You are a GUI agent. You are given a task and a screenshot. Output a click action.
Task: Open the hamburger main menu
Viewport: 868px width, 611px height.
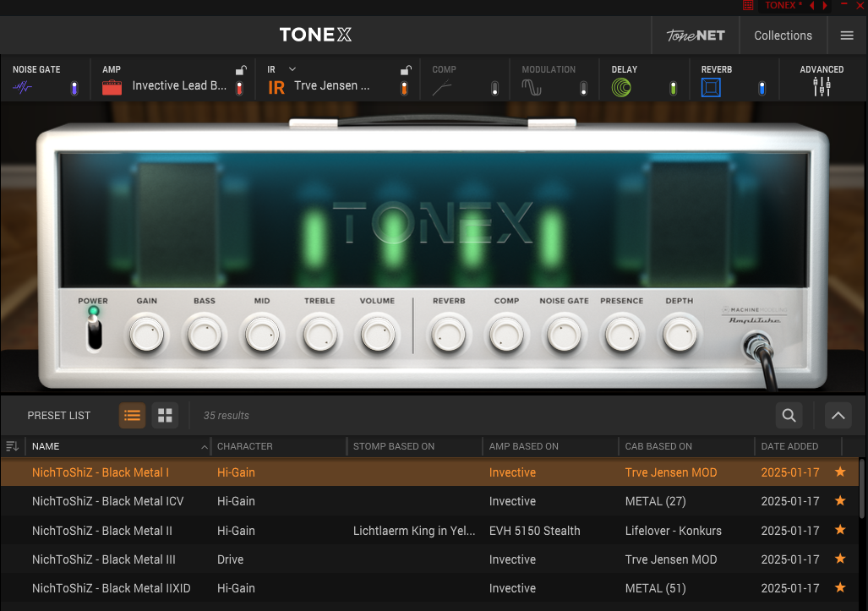click(x=846, y=35)
